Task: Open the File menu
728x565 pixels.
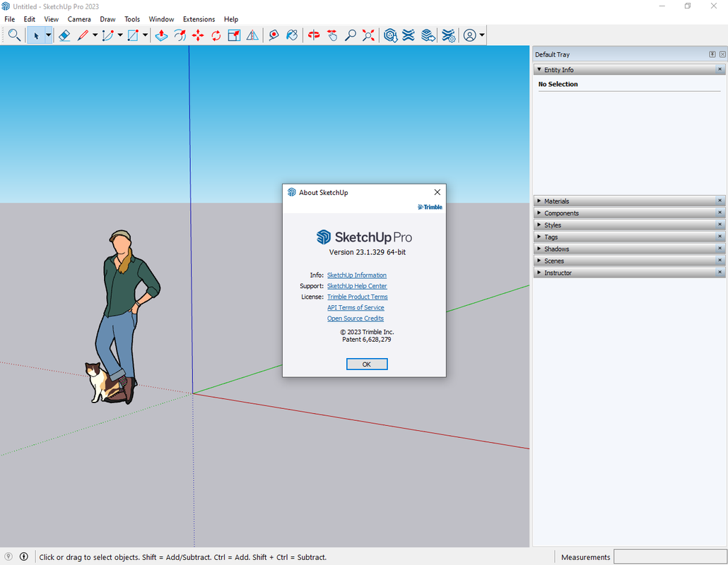Action: point(9,19)
